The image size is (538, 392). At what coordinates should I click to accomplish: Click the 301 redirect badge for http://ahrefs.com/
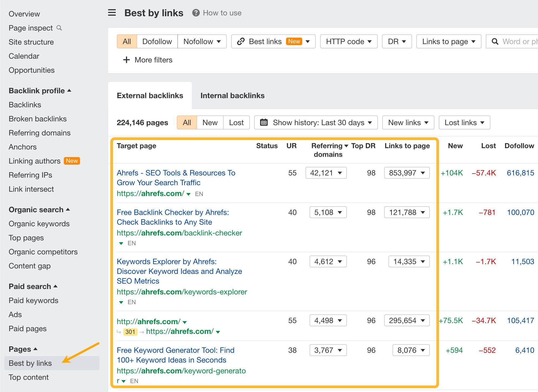coord(130,332)
